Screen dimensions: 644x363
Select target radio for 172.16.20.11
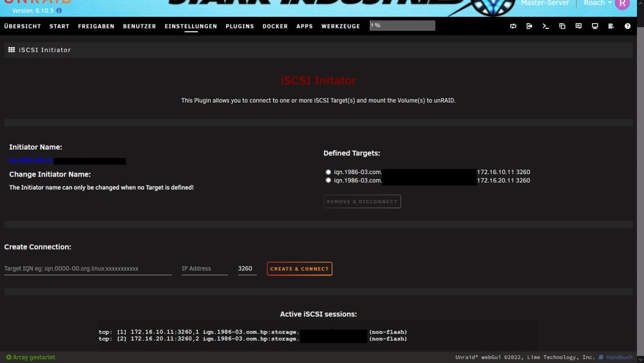(328, 180)
